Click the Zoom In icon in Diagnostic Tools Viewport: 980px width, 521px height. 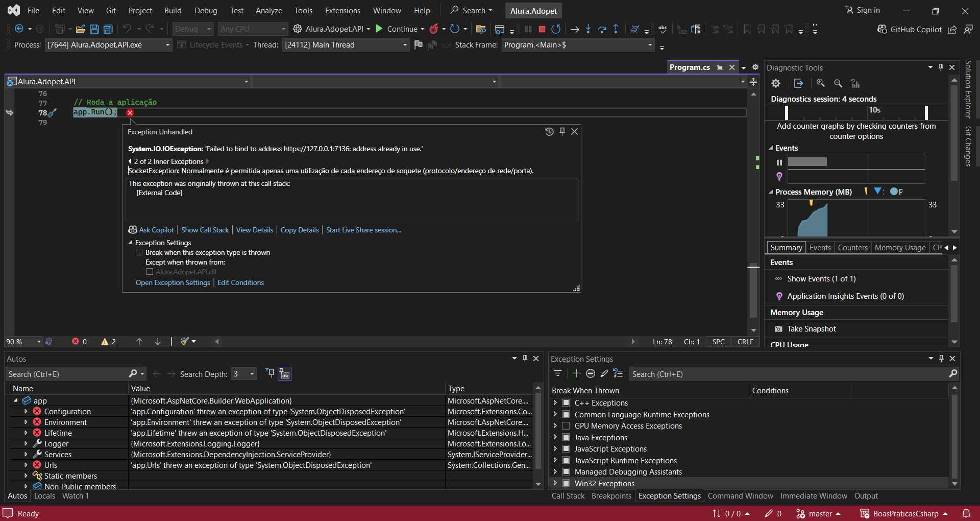coord(821,83)
